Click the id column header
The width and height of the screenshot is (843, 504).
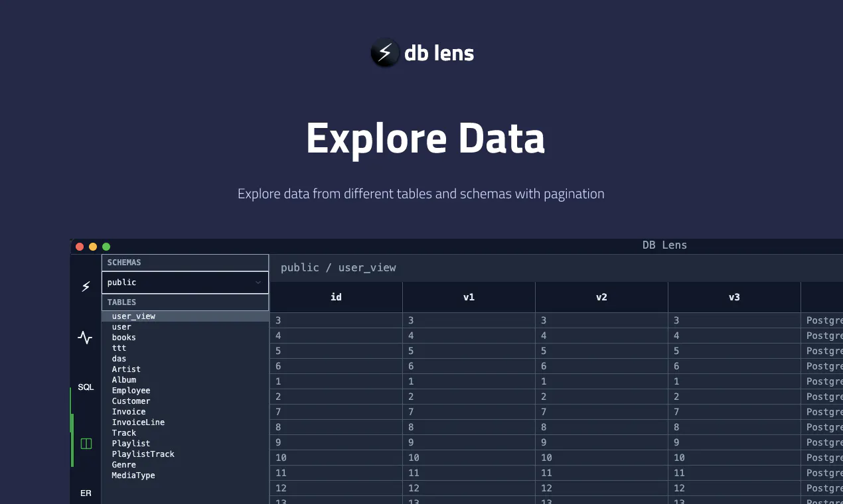click(x=336, y=297)
